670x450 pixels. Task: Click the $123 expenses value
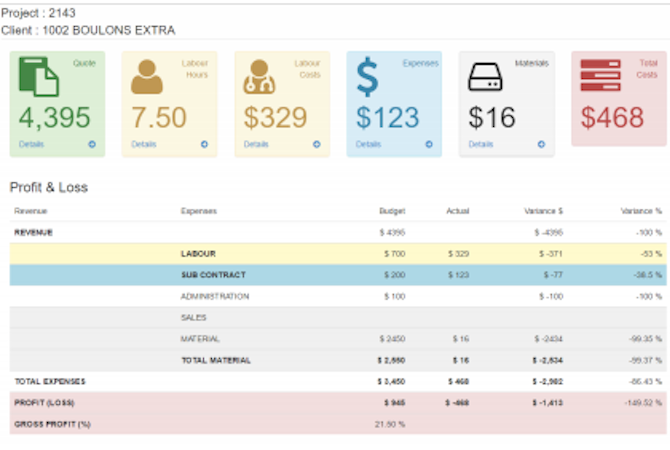tap(388, 118)
